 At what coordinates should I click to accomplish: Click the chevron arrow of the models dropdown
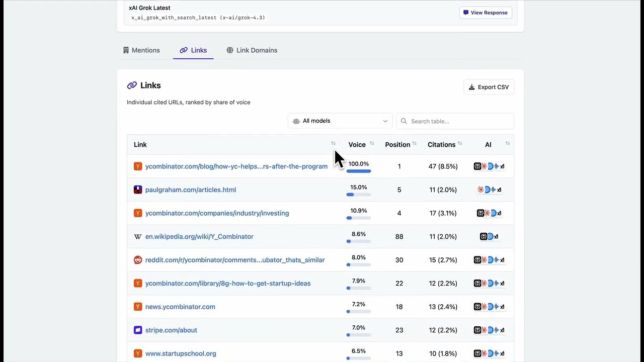click(x=385, y=121)
